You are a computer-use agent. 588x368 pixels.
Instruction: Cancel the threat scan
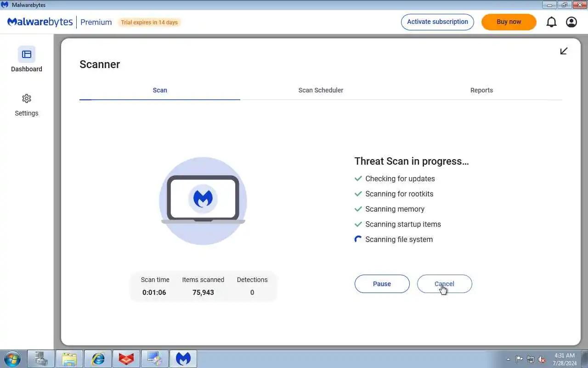tap(444, 284)
